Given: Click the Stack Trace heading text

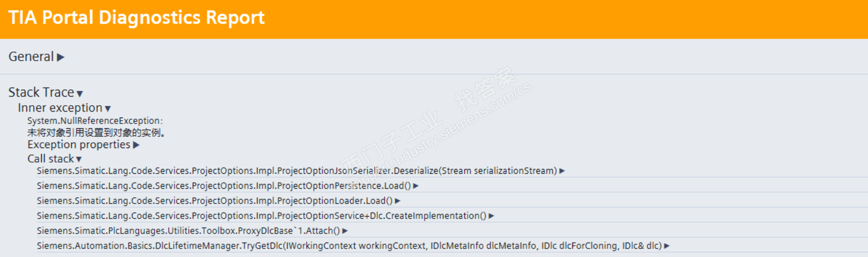Looking at the screenshot, I should pyautogui.click(x=41, y=92).
